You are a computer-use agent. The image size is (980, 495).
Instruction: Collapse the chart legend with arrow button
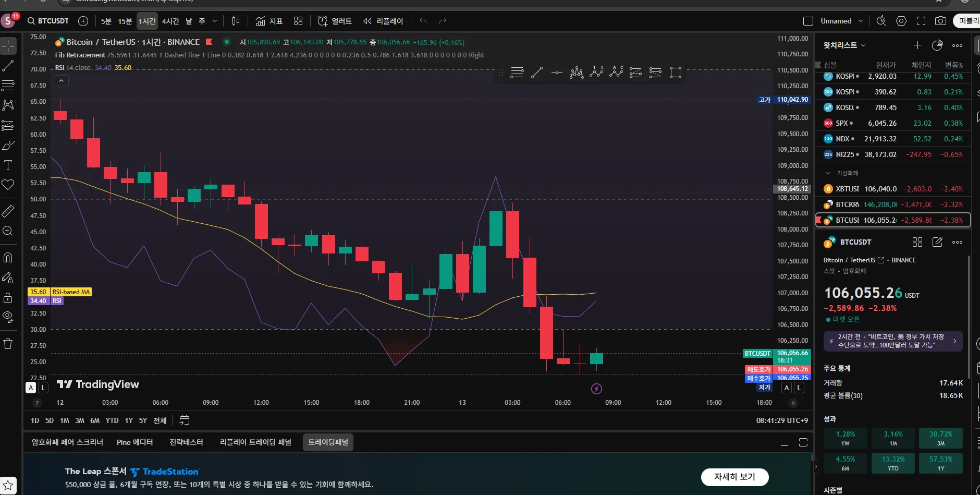tap(61, 81)
